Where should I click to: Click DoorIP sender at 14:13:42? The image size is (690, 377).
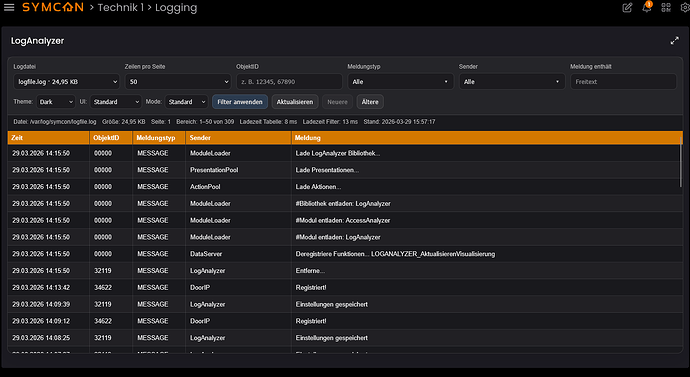[x=200, y=287]
